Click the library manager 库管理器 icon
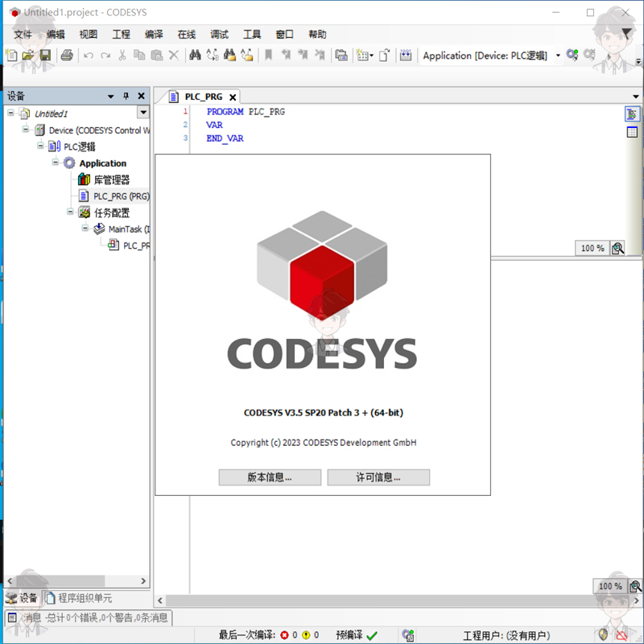Screen dimensions: 644x644 point(84,180)
